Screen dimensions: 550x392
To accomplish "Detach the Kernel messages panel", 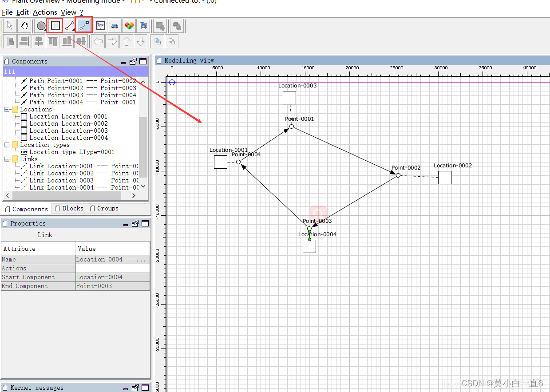I will point(136,388).
